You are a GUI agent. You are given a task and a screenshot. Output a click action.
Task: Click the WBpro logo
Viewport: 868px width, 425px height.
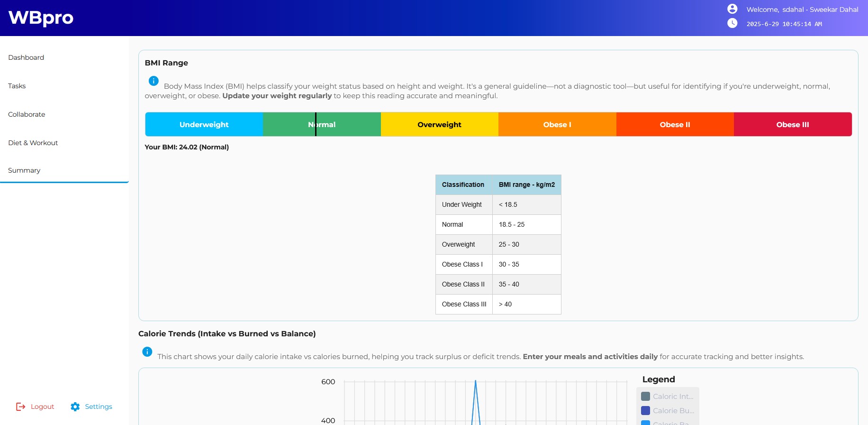[x=41, y=18]
